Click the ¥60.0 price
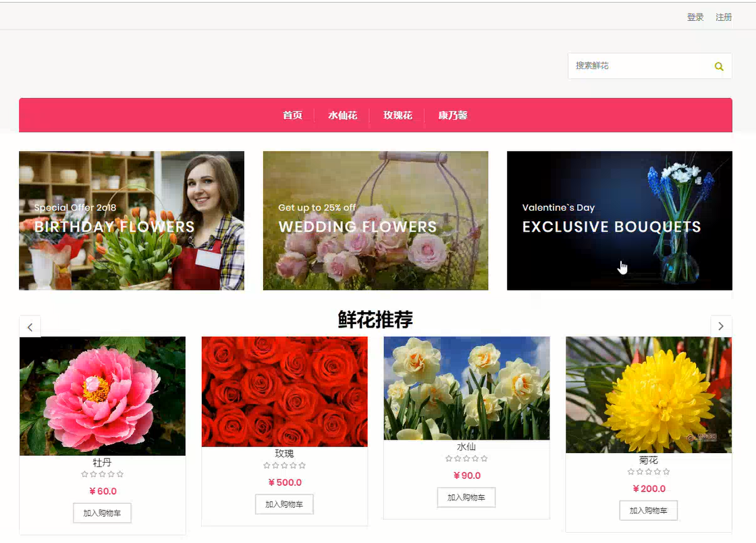The width and height of the screenshot is (756, 543). (103, 491)
